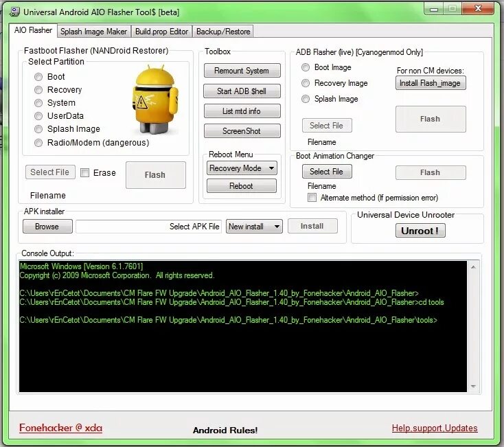504x447 pixels.
Task: Click the List mtd info button
Action: click(x=242, y=111)
